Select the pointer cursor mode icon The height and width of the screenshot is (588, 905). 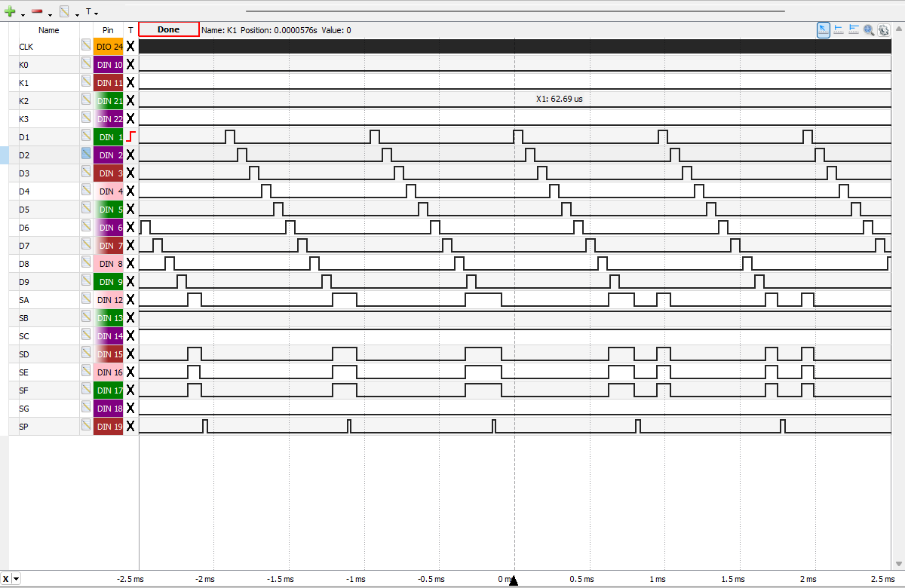pos(824,29)
